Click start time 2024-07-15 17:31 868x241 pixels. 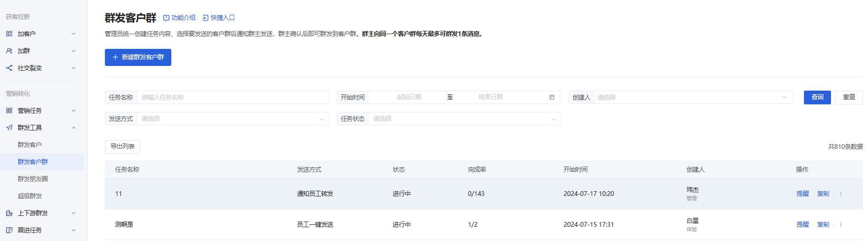588,224
